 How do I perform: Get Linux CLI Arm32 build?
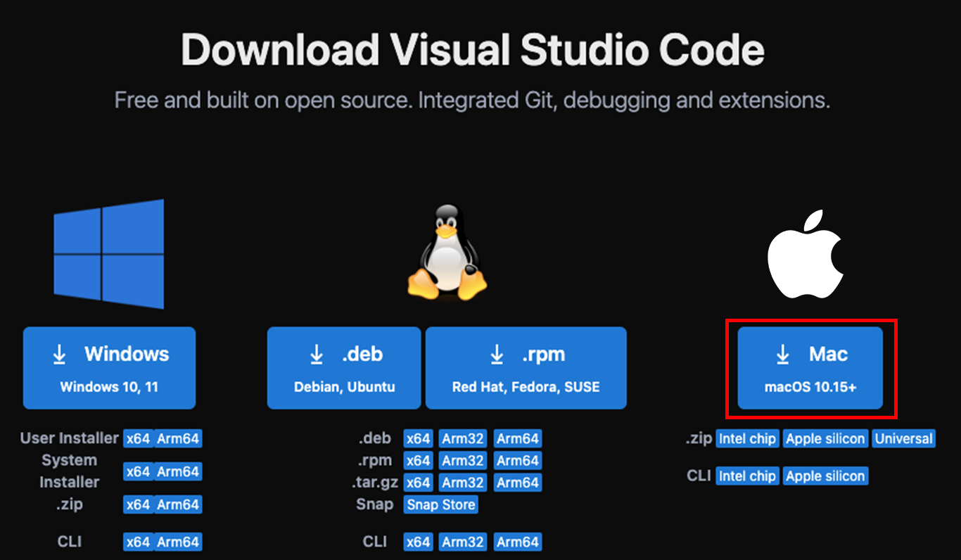463,542
